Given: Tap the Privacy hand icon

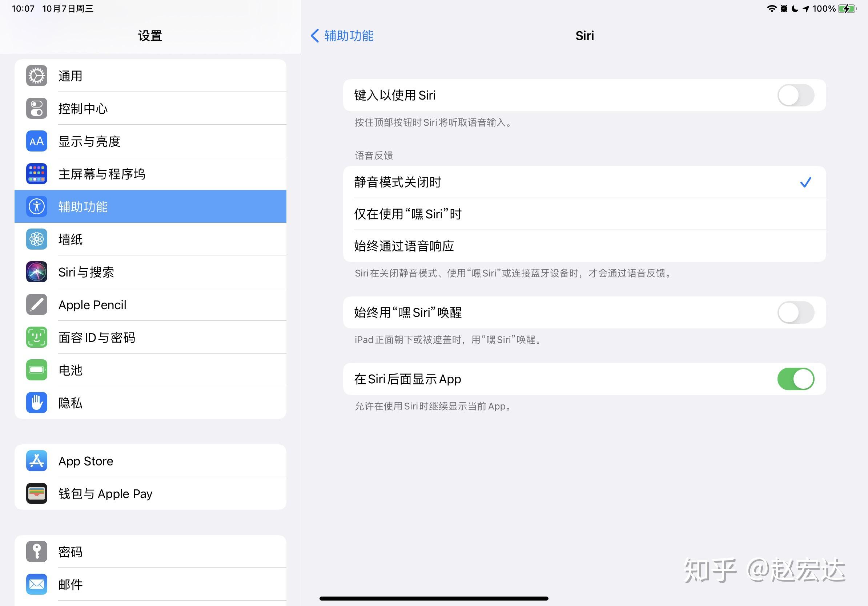Looking at the screenshot, I should click(x=37, y=403).
